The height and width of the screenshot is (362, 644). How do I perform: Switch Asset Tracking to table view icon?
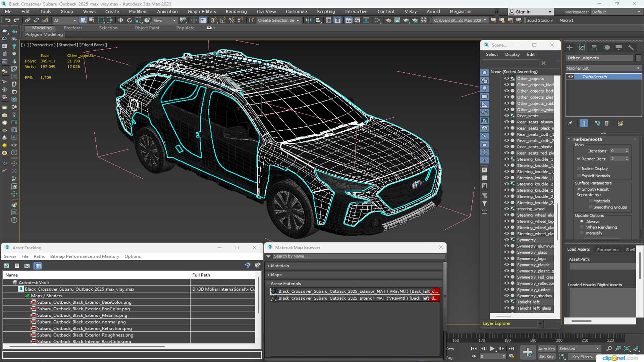coord(38,266)
